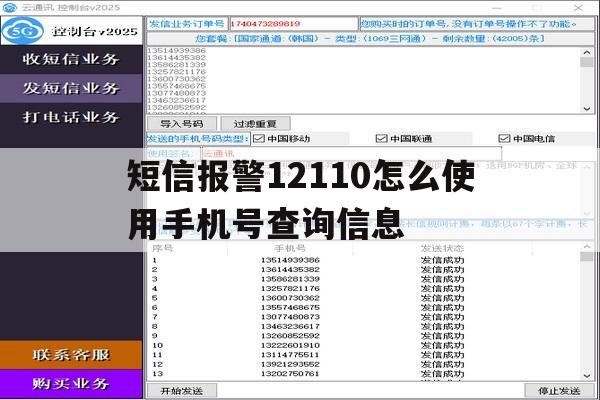This screenshot has width=600, height=400.
Task: Click the 发送状态 column header
Action: (x=442, y=248)
